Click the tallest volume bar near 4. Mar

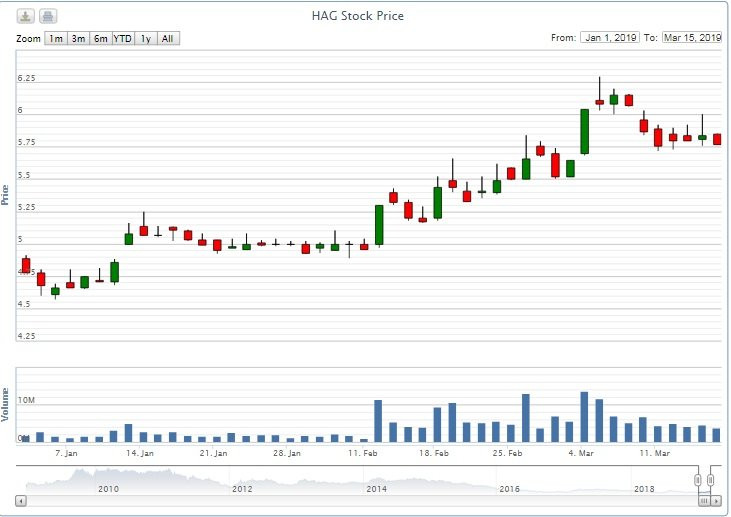coord(584,416)
